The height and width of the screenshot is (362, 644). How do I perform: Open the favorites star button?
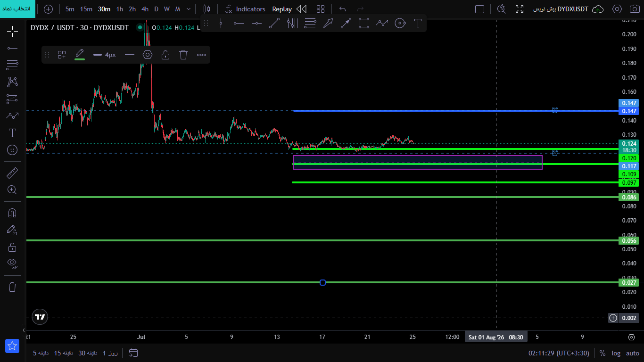click(x=12, y=346)
